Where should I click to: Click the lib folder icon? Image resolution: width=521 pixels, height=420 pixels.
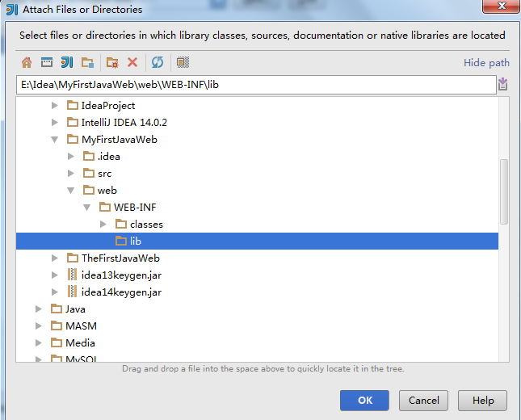(121, 241)
